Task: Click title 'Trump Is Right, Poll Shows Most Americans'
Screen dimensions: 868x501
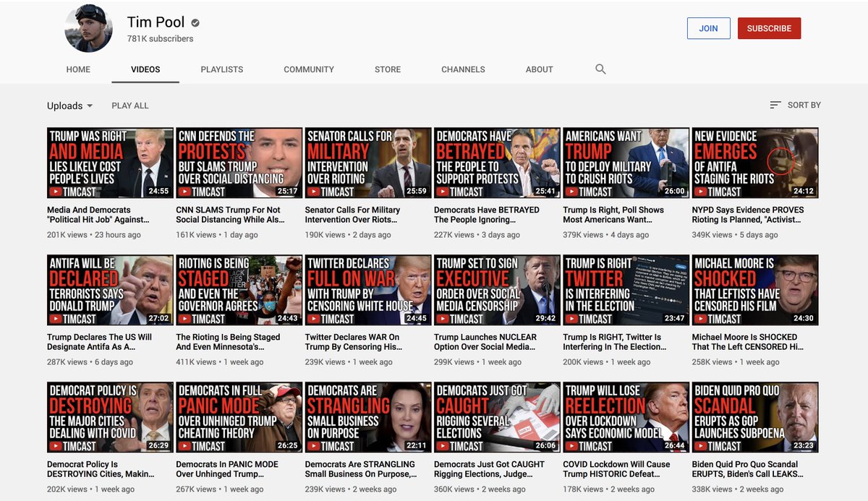Action: (x=613, y=215)
